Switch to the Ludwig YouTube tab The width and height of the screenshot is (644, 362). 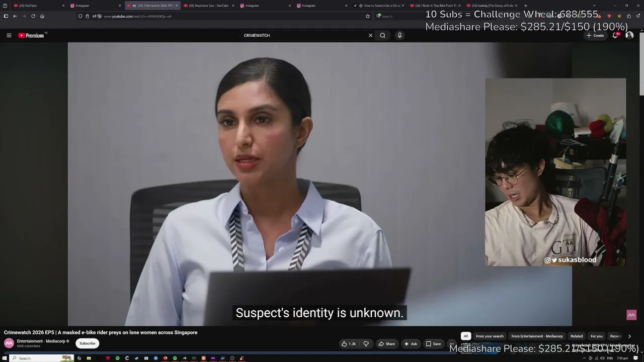click(493, 6)
